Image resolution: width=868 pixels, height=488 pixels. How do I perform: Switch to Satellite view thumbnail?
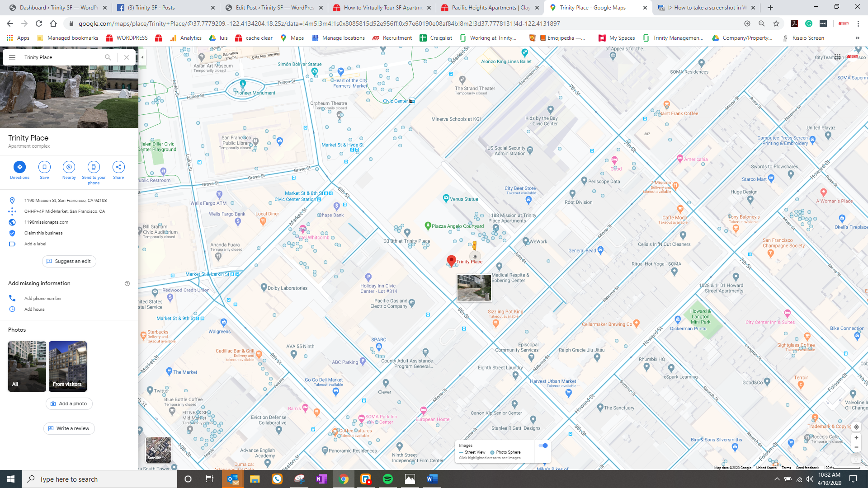tap(158, 450)
